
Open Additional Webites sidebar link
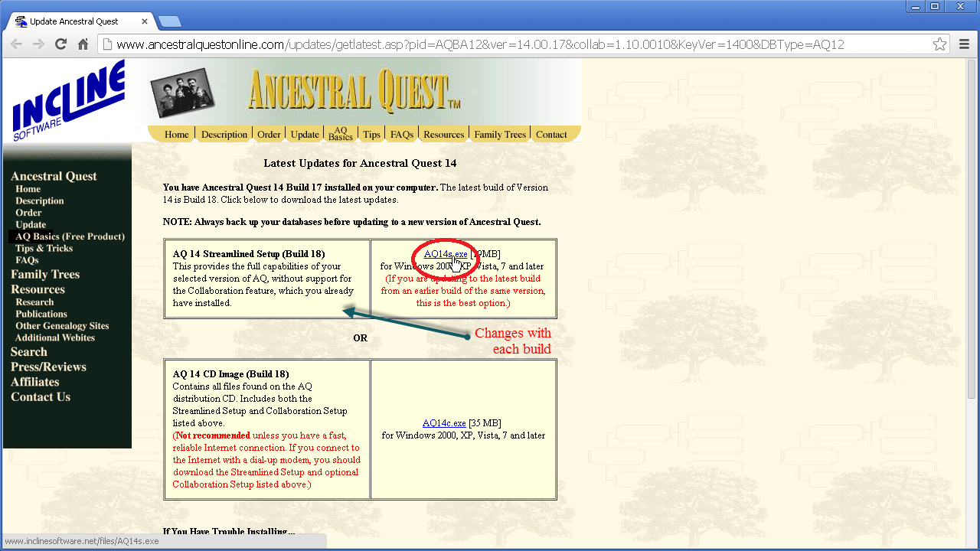(x=55, y=337)
